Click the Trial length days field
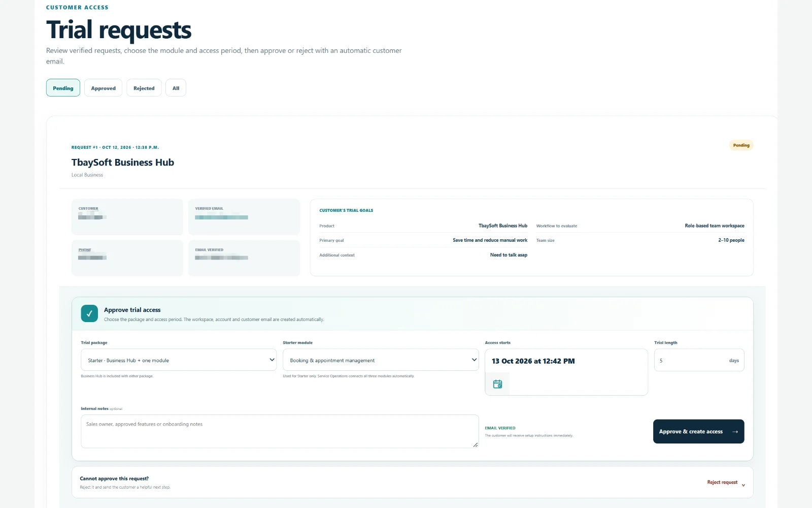Viewport: 812px width, 508px height. tap(699, 360)
